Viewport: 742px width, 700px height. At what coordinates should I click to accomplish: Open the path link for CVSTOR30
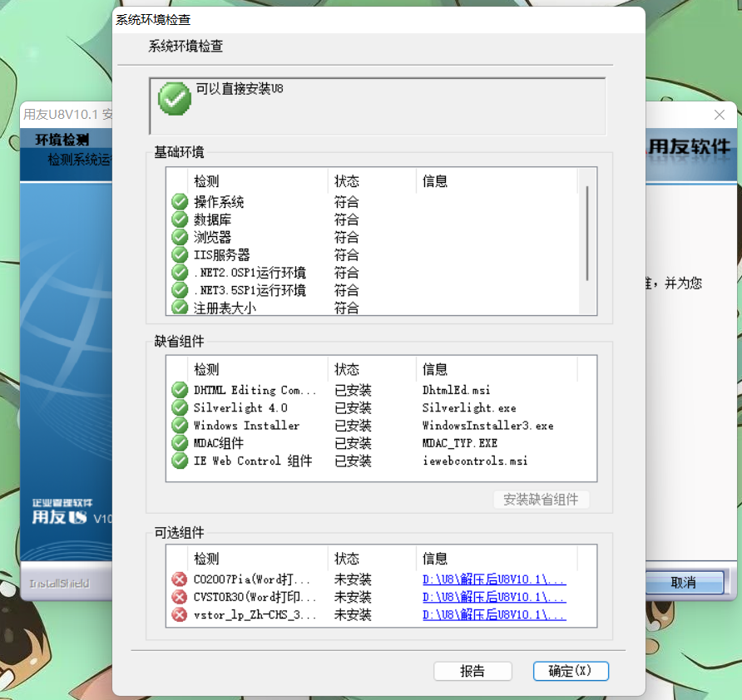(x=494, y=597)
